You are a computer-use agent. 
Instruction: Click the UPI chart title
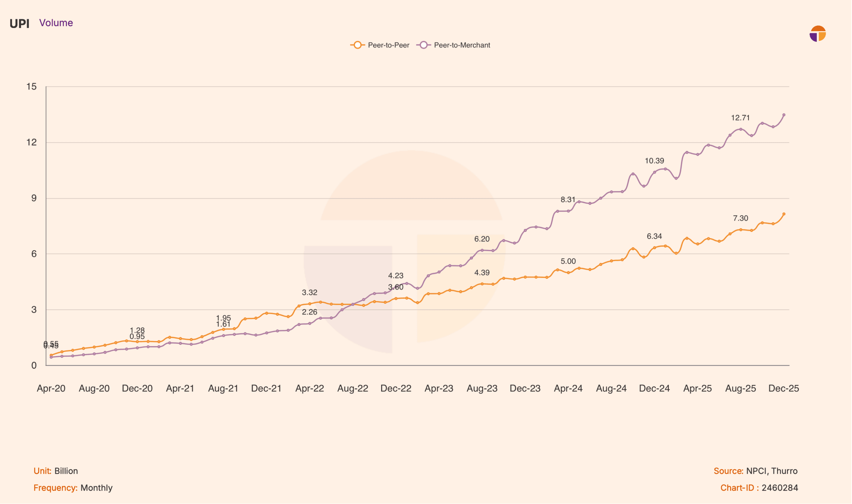[19, 24]
